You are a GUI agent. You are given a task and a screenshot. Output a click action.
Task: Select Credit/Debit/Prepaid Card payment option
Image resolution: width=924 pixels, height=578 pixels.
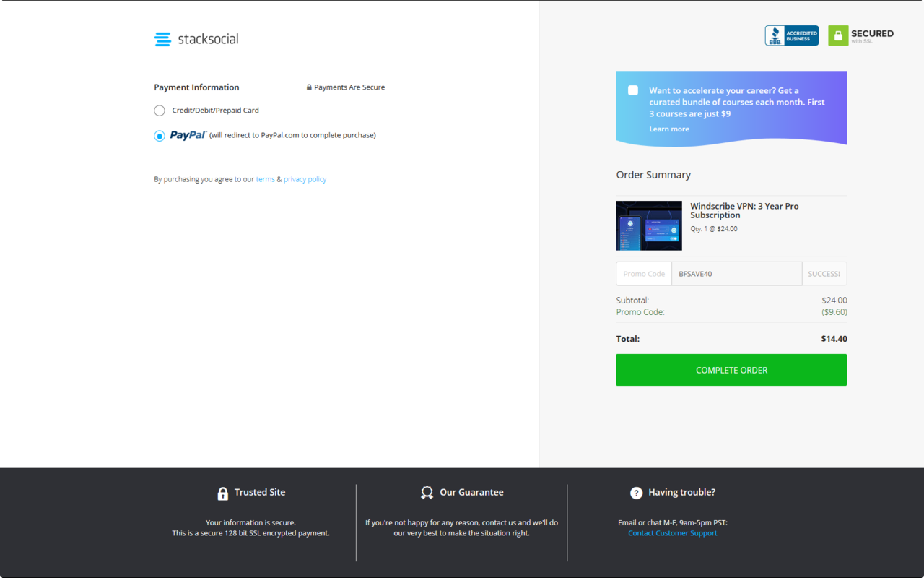pos(160,111)
